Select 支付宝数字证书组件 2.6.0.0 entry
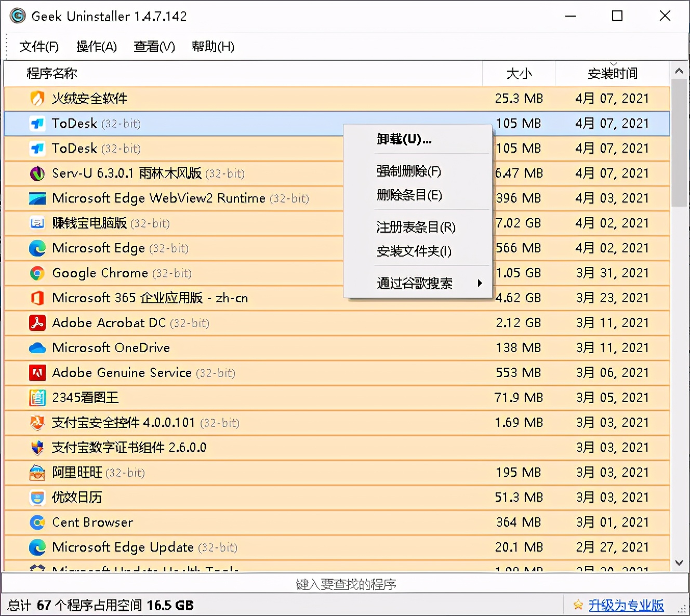 [129, 447]
